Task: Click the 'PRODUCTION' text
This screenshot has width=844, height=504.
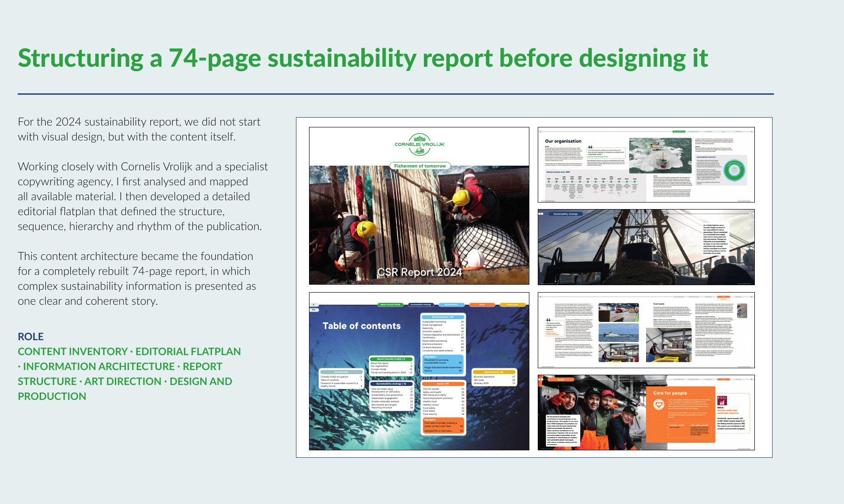Action: (x=52, y=396)
